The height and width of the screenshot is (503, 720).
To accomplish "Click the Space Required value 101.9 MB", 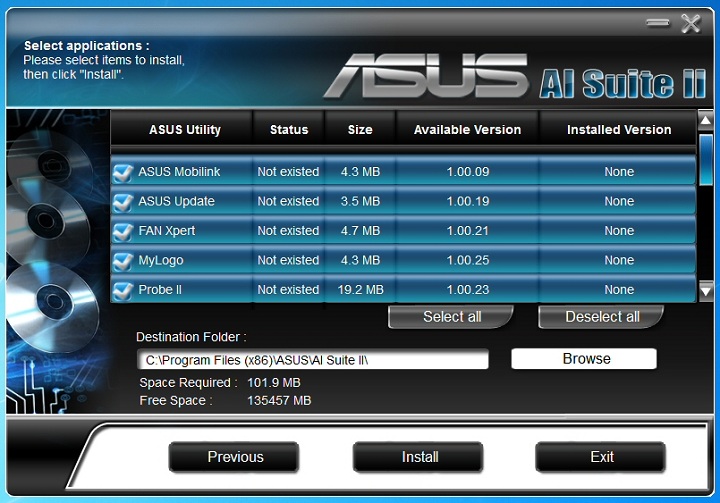I will (274, 383).
